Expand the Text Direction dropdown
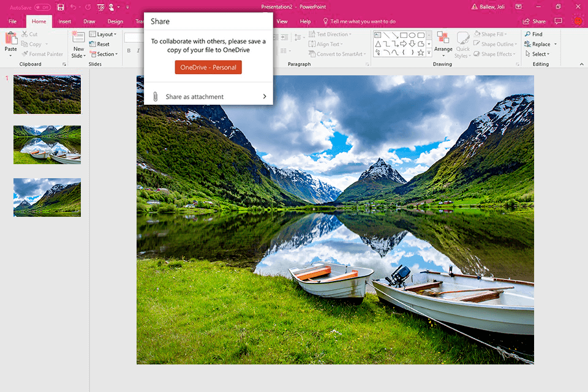Screen dimensions: 588x392 333,34
